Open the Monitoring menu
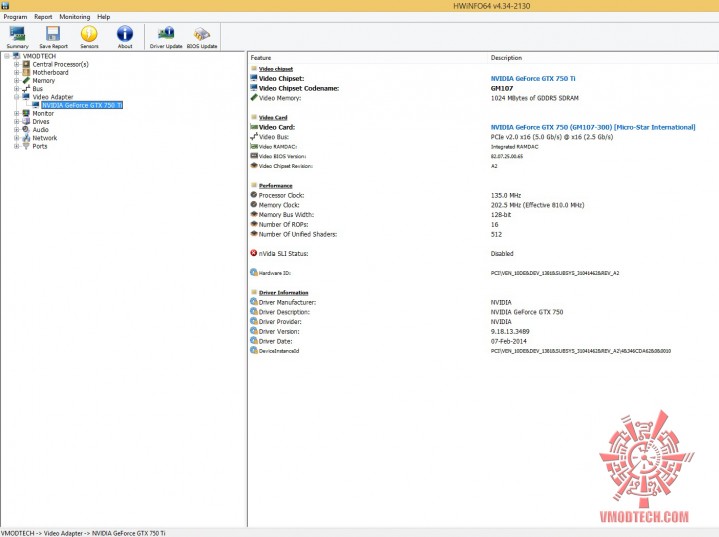This screenshot has height=537, width=719. pyautogui.click(x=75, y=17)
